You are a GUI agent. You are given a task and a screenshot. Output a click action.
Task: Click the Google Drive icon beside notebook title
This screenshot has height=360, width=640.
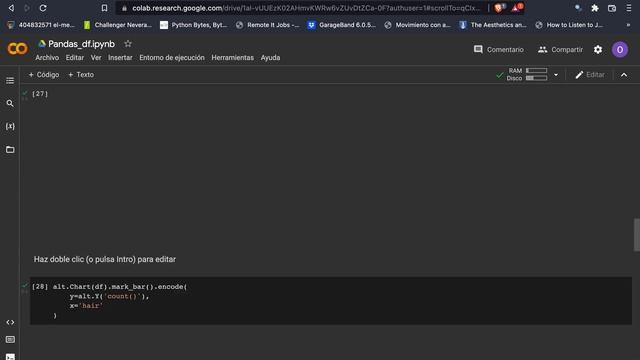[42, 43]
